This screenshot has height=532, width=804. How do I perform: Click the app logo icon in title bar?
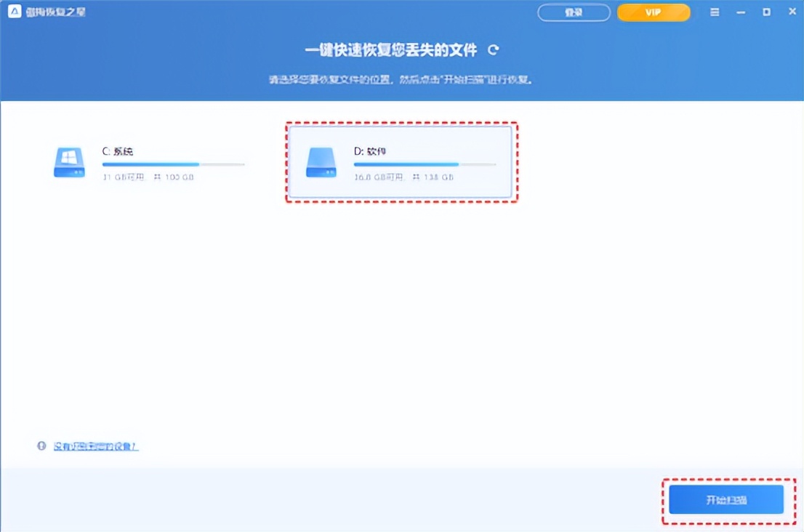(16, 12)
